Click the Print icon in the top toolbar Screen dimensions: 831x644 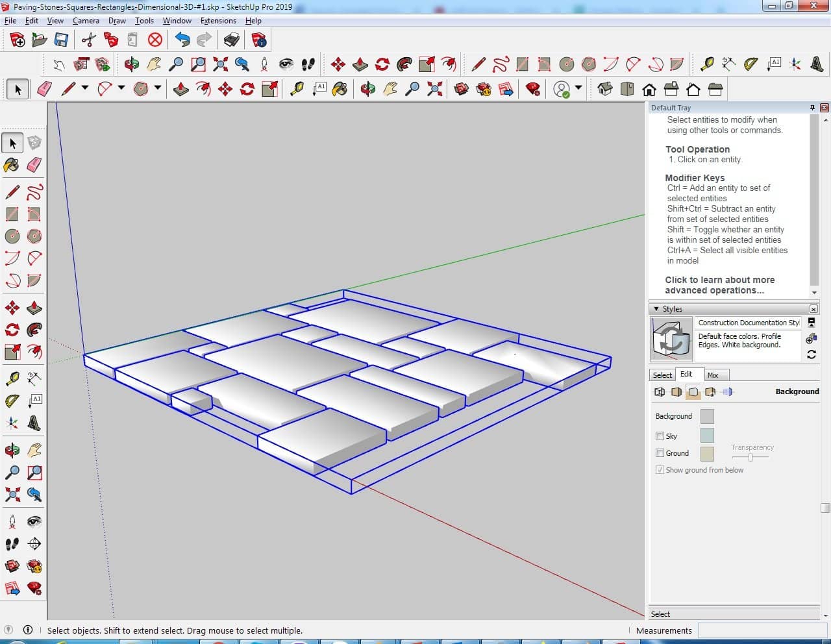[x=232, y=40]
